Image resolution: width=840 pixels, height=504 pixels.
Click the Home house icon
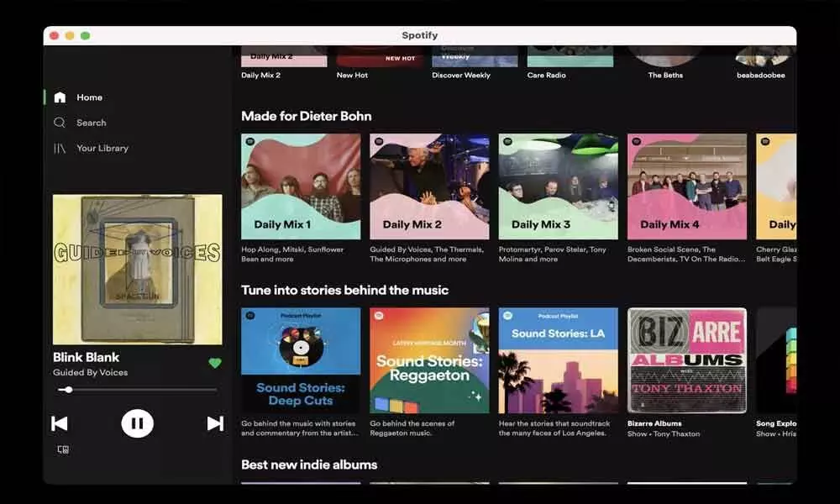pyautogui.click(x=60, y=97)
